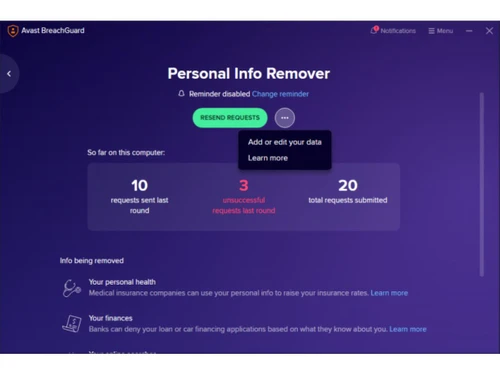
Task: Click the RESEND REQUESTS button
Action: 230,118
